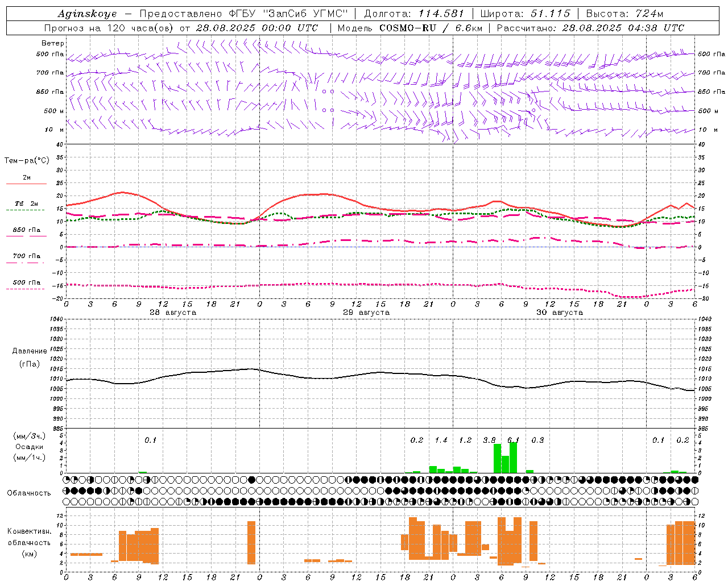Click the Рассчитано: 28.08.2025 04:38 UTC timestamp

point(590,28)
